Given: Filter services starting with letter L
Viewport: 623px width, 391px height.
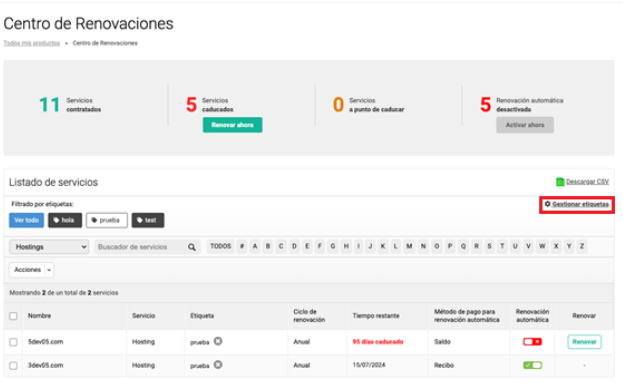Looking at the screenshot, I should [x=395, y=246].
